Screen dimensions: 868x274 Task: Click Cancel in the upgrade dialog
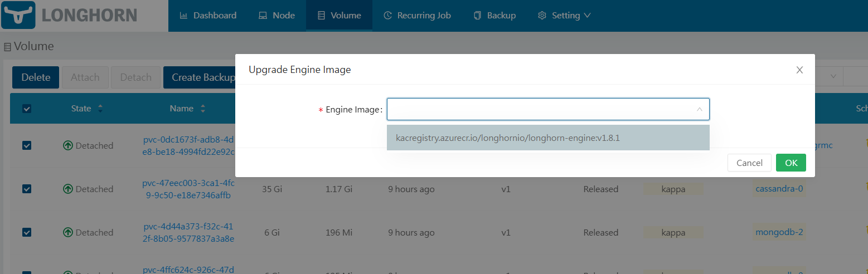[749, 163]
